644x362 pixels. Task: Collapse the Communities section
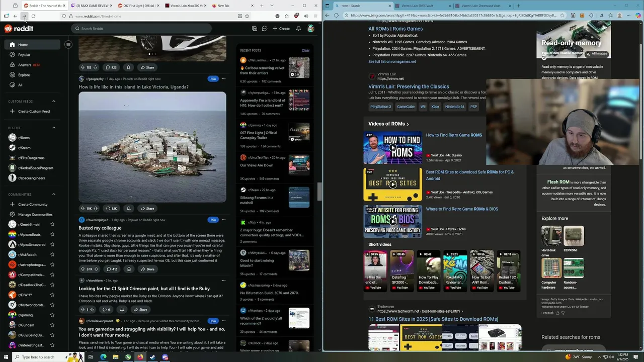(54, 194)
